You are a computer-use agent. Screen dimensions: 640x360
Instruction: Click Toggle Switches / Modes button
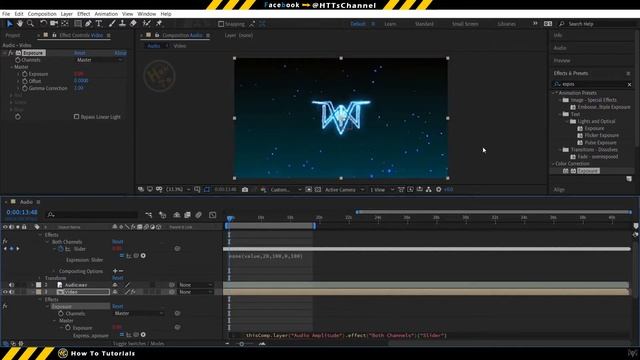(138, 344)
